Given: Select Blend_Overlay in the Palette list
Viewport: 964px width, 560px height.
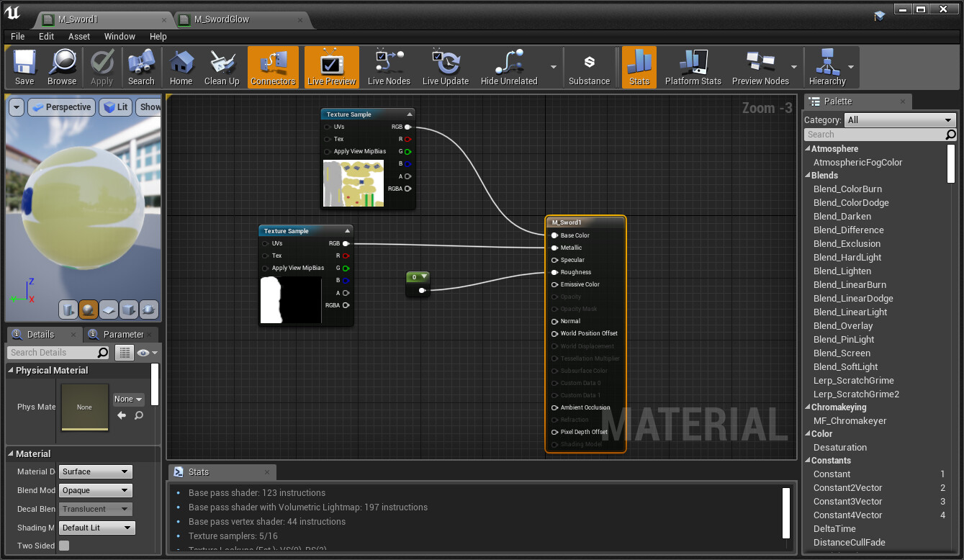Looking at the screenshot, I should click(842, 325).
